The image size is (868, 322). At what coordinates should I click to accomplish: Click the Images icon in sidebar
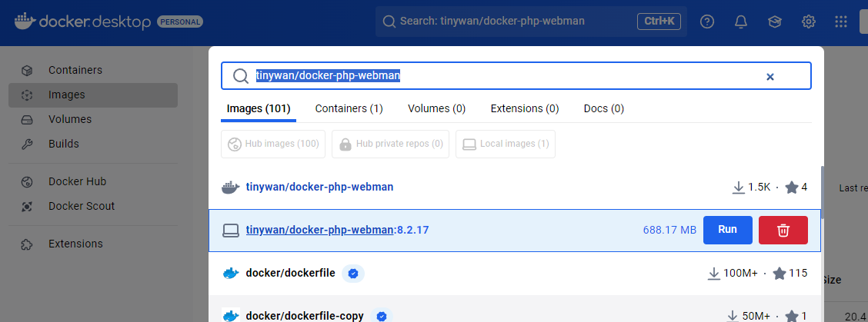tap(27, 95)
